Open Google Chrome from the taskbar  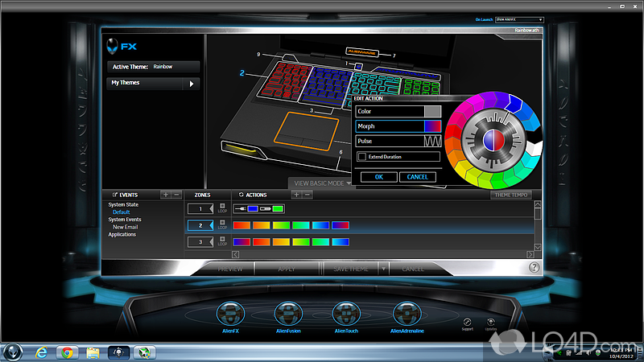[x=67, y=352]
